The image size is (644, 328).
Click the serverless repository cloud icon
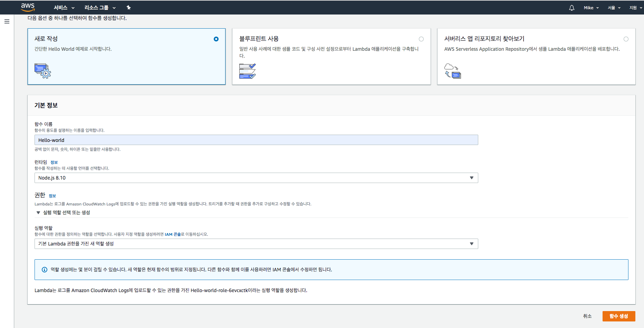[453, 71]
